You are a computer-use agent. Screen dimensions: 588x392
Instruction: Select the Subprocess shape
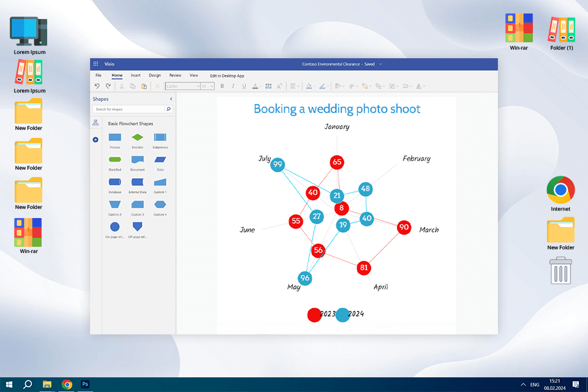[x=160, y=137]
